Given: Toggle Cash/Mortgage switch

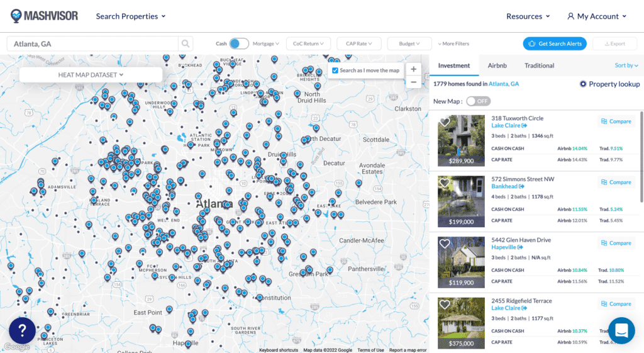Looking at the screenshot, I should click(238, 43).
